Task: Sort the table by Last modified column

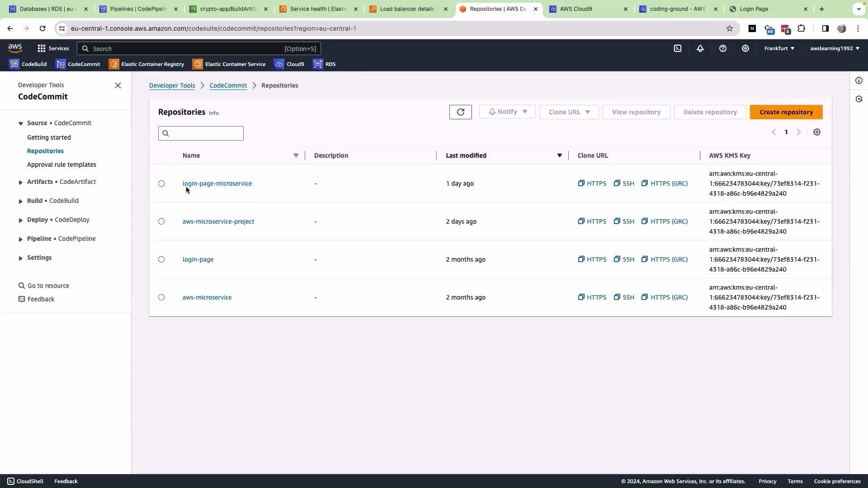Action: [x=559, y=155]
